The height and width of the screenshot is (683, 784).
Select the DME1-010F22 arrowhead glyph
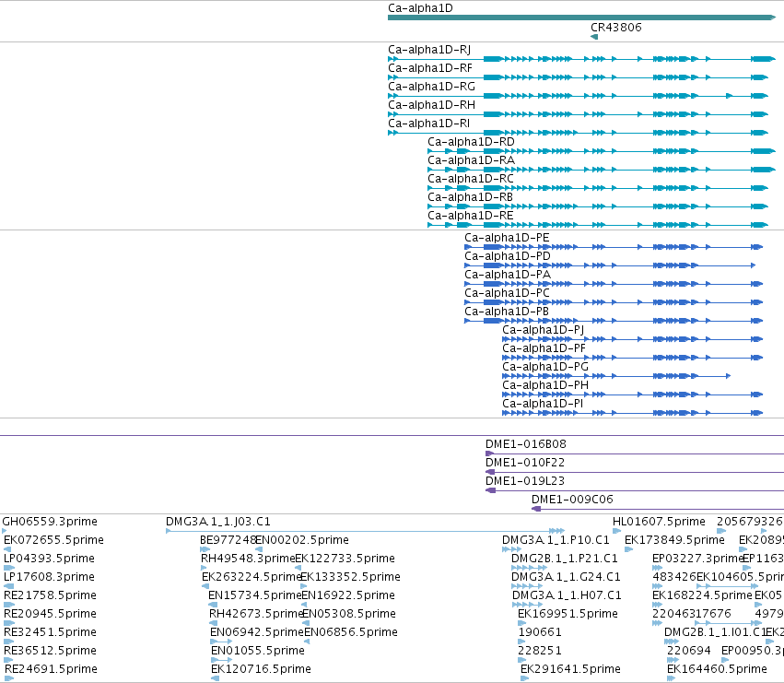click(490, 472)
